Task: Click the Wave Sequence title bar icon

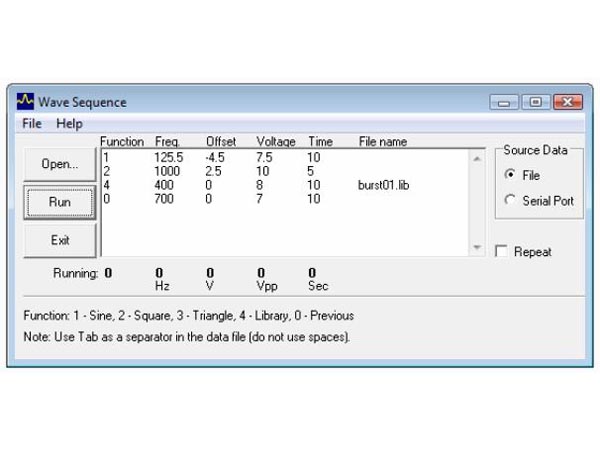Action: click(26, 101)
